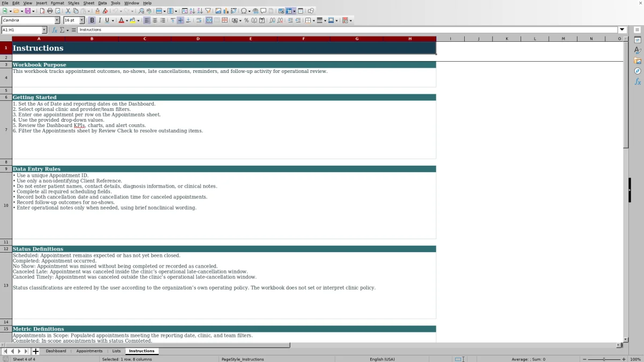The height and width of the screenshot is (362, 644).
Task: Select column D header
Action: click(x=197, y=39)
